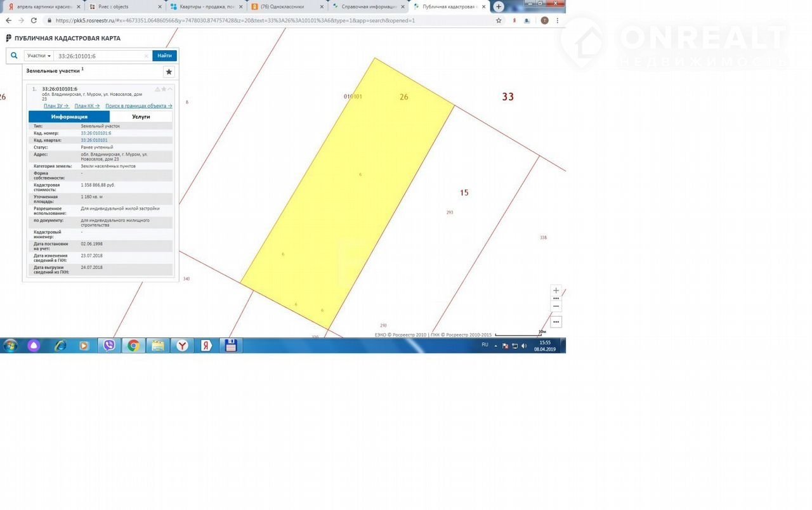The image size is (812, 510).
Task: Zoom out on the map
Action: (556, 306)
